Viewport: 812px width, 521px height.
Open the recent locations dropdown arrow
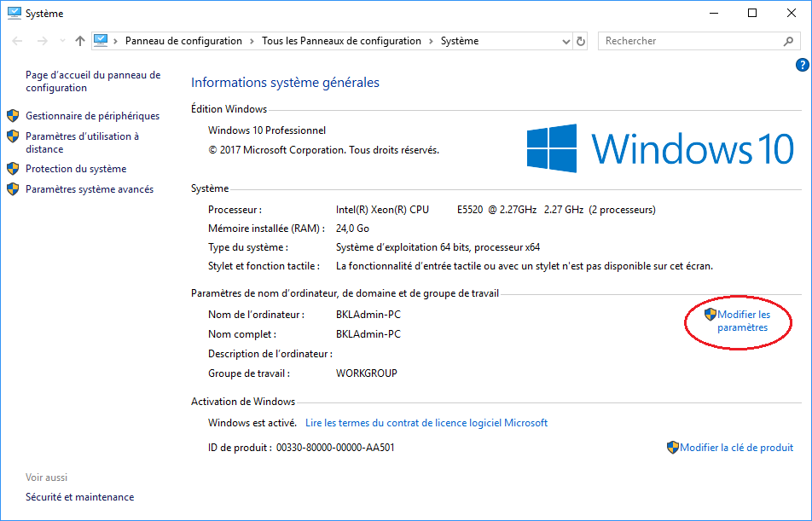coord(62,41)
